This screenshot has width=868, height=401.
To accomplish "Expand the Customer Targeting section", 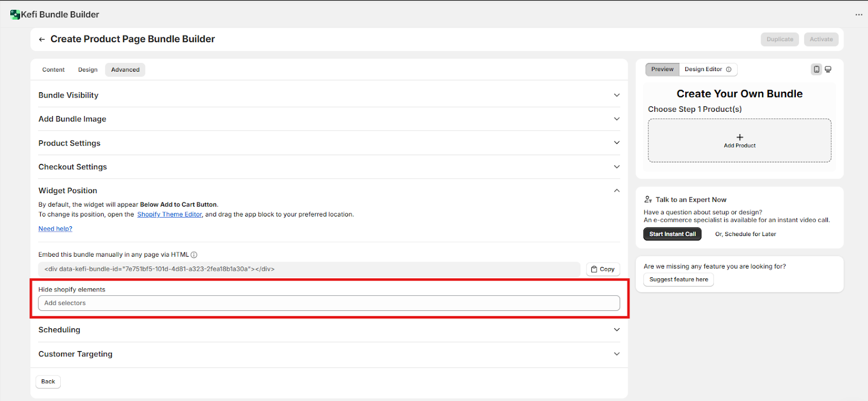I will [x=616, y=354].
